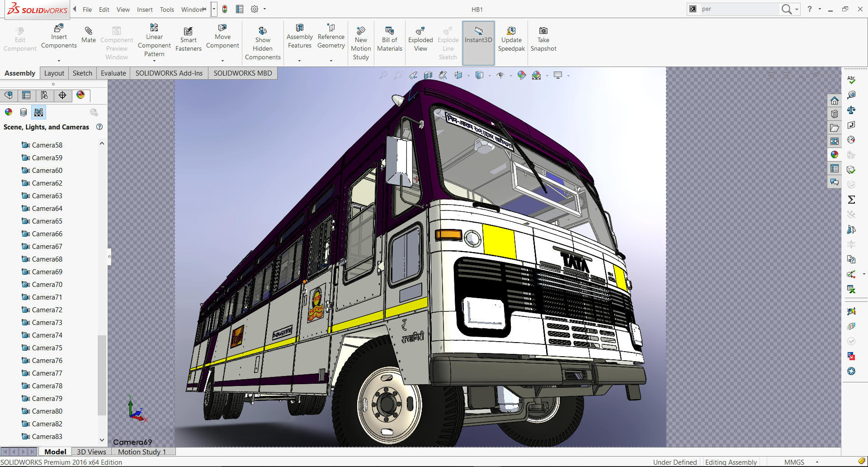
Task: Open Motion Study 1 tab
Action: [142, 452]
